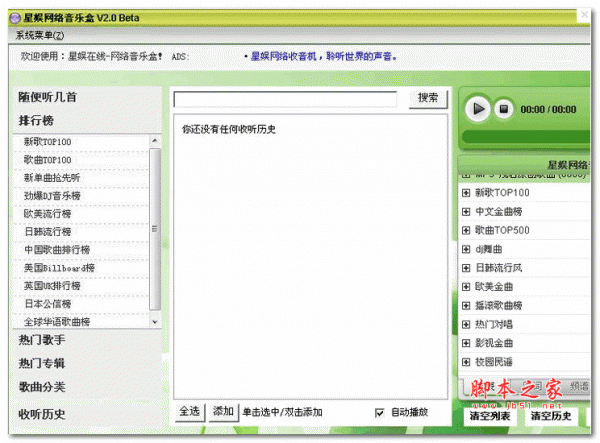Screen dimensions: 600x443
Task: Expand the 新歌TOP100 tree node
Action: click(466, 193)
